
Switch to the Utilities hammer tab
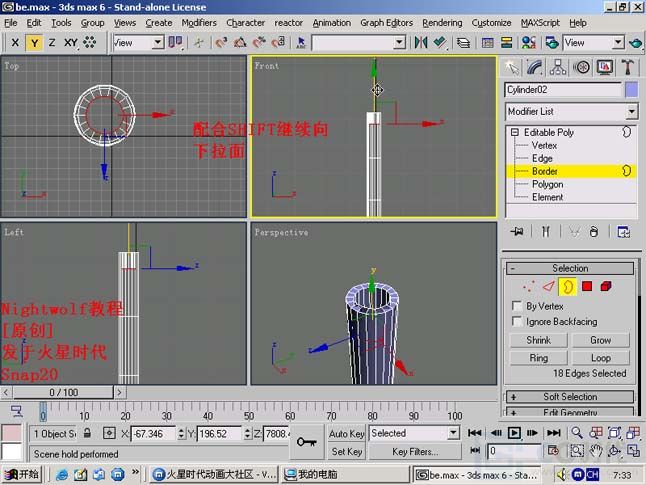[627, 68]
